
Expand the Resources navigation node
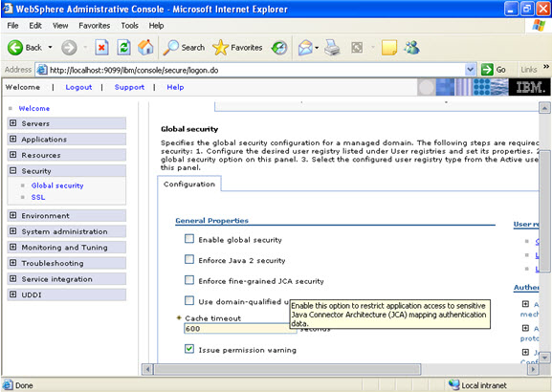pos(13,155)
